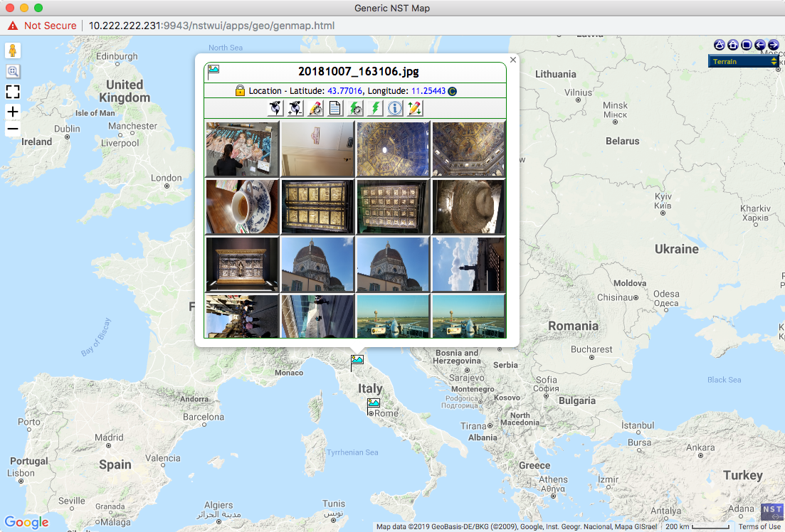
Task: Click the Not Secure warning triangle
Action: pyautogui.click(x=13, y=26)
